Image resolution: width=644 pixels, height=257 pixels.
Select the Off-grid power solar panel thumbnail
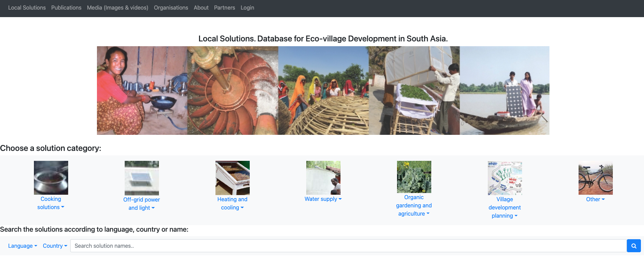coord(142,178)
